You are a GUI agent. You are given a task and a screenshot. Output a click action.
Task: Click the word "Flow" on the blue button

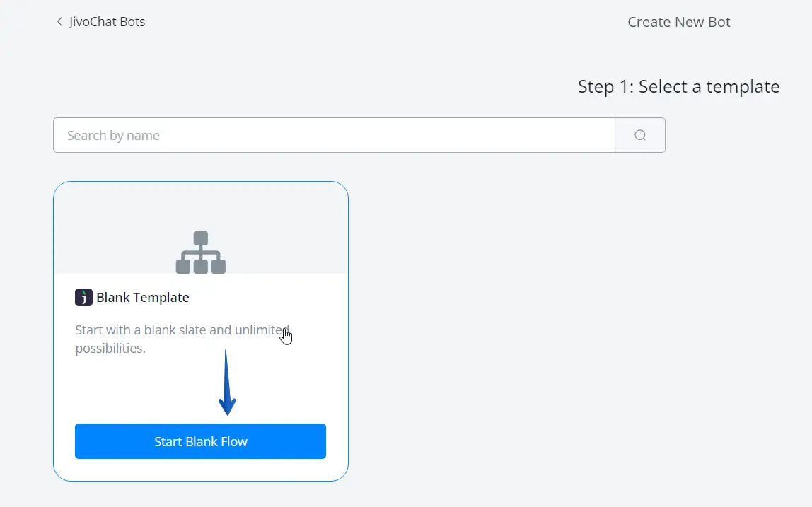coord(234,442)
